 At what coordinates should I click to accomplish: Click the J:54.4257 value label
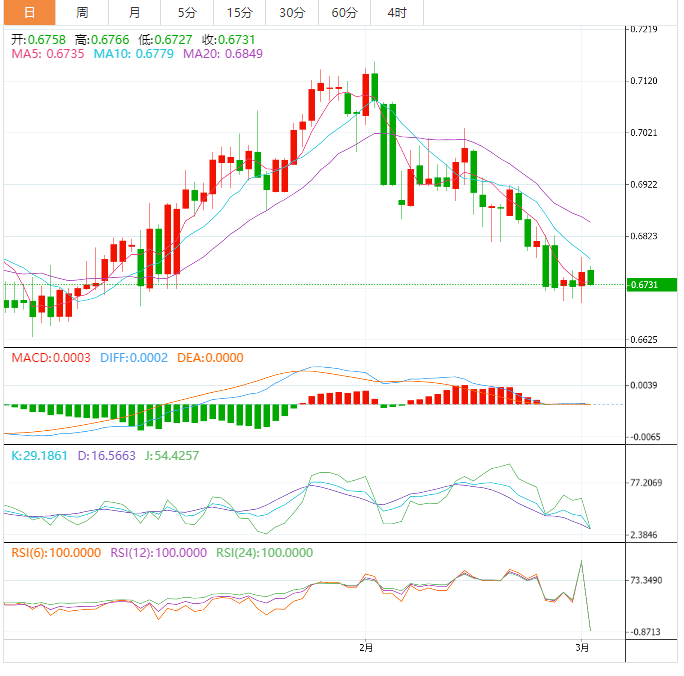pyautogui.click(x=172, y=456)
